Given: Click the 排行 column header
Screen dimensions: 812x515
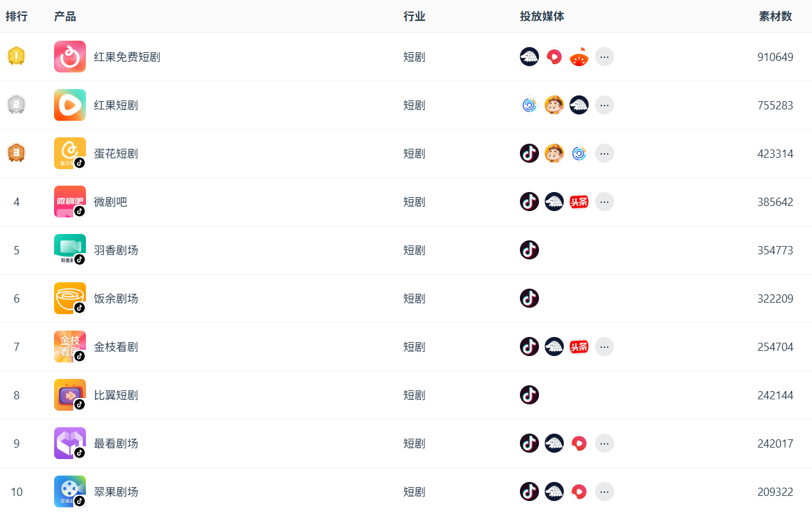Looking at the screenshot, I should tap(17, 17).
